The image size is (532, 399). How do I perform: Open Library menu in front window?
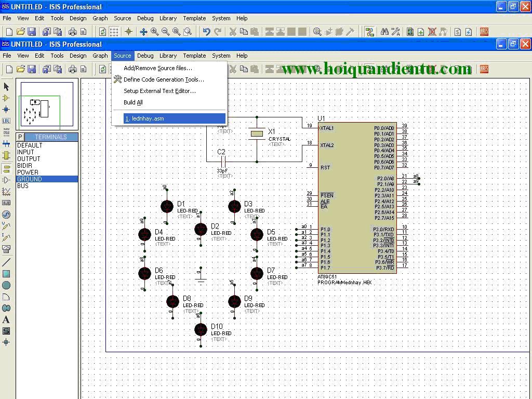coord(168,56)
